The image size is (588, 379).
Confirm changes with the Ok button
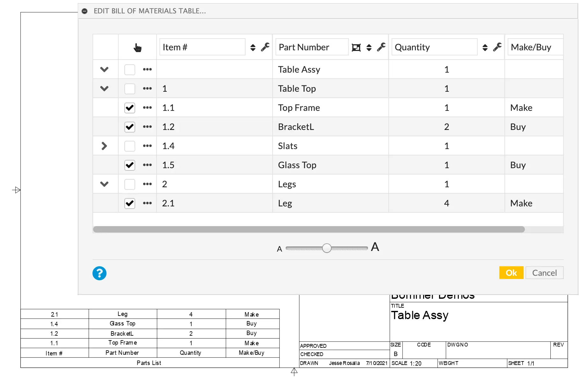point(511,273)
